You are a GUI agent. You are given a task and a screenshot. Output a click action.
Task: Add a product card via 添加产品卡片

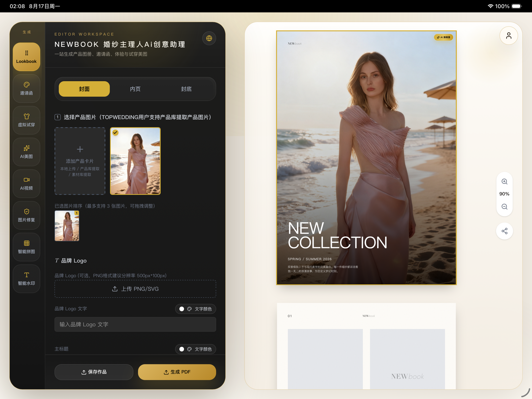tap(80, 161)
